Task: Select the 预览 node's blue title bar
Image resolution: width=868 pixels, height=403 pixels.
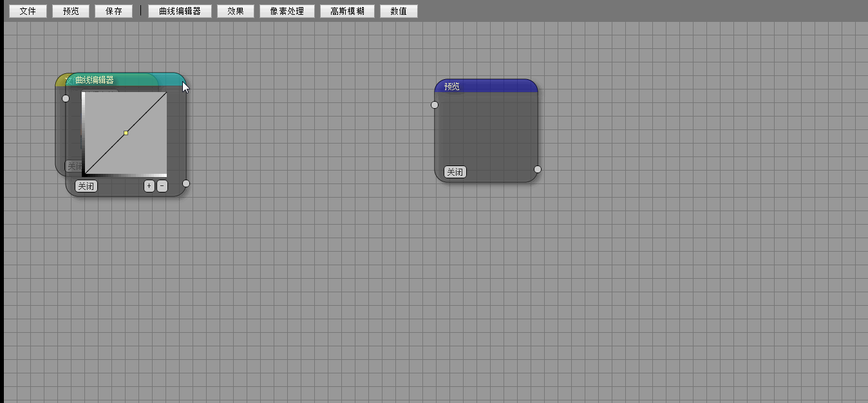Action: click(x=486, y=86)
